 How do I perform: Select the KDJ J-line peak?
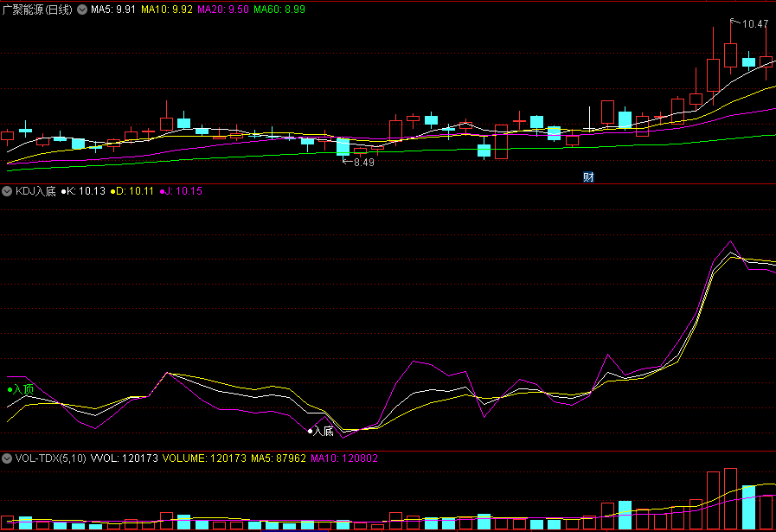pos(730,241)
